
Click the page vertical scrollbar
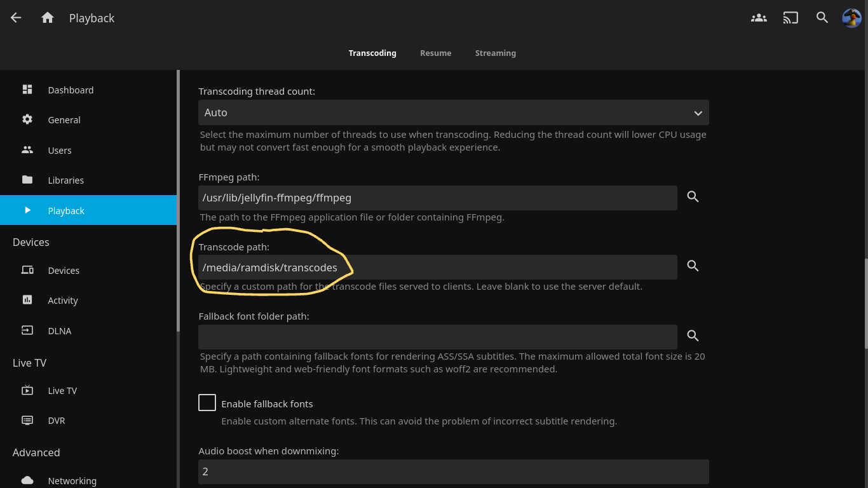point(865,304)
